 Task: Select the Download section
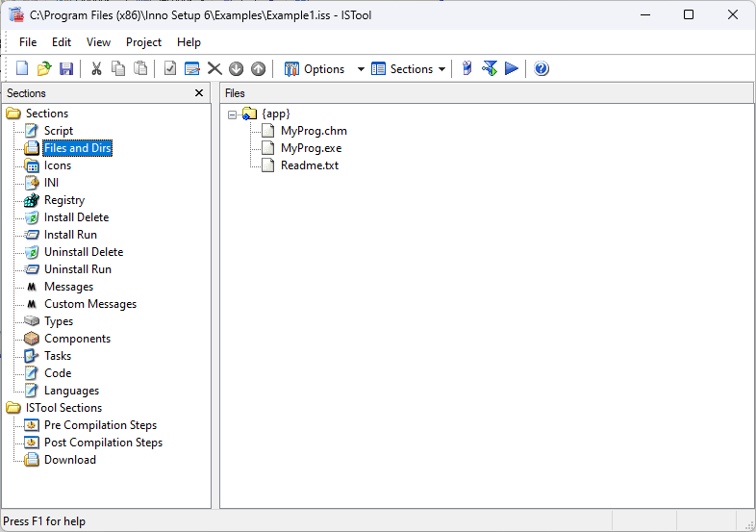click(70, 460)
